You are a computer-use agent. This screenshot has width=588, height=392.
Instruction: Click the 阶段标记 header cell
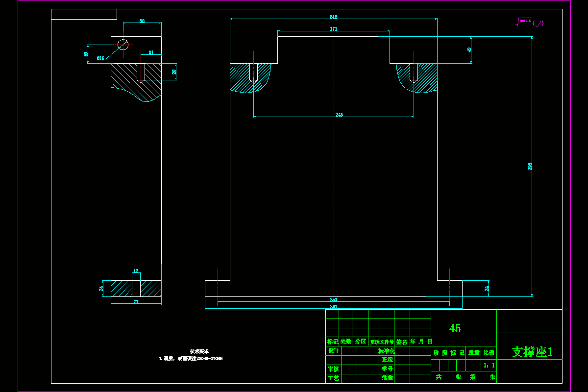point(448,353)
